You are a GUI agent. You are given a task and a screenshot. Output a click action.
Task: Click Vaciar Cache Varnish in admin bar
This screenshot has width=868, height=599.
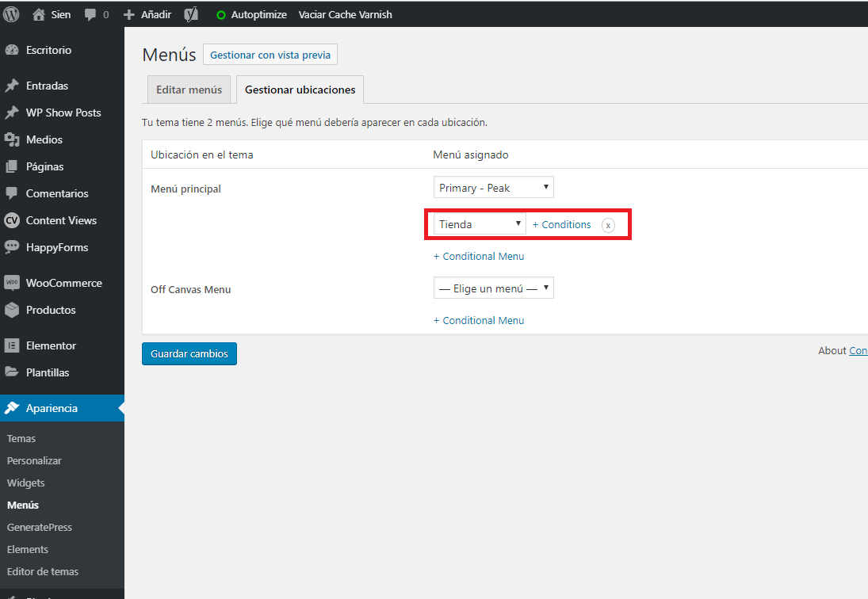click(x=345, y=14)
